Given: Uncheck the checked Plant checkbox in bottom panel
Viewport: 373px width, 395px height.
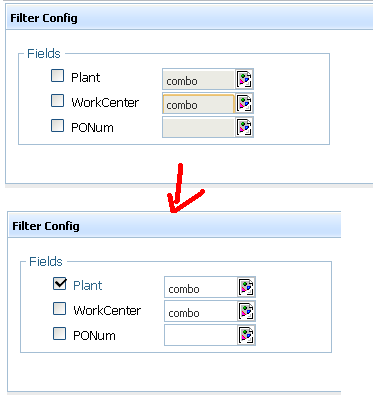Looking at the screenshot, I should tap(60, 284).
